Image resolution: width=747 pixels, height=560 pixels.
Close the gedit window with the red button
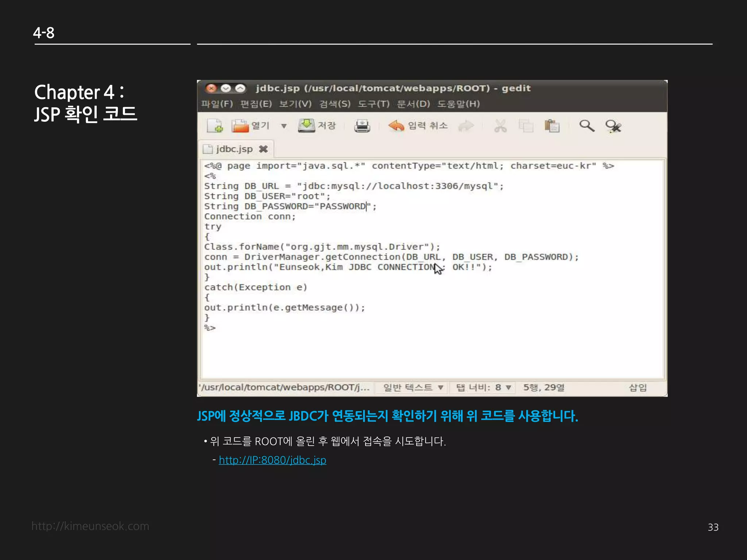point(211,88)
